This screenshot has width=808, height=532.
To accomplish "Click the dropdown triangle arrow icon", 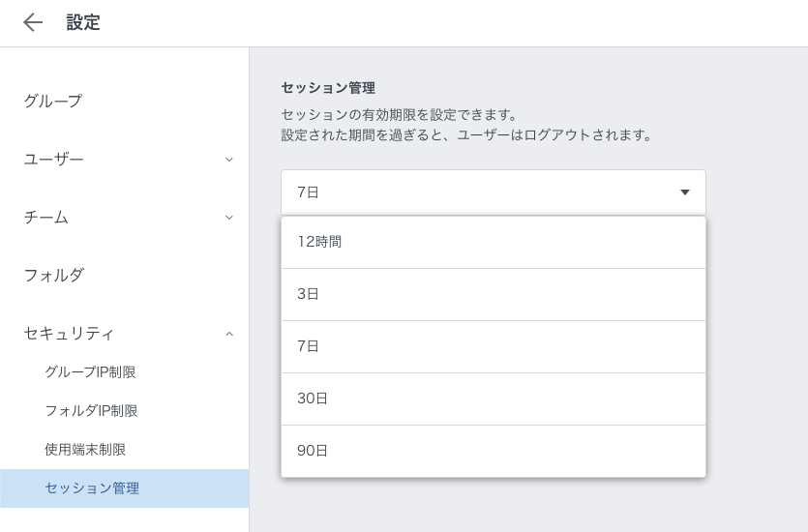I will click(685, 192).
